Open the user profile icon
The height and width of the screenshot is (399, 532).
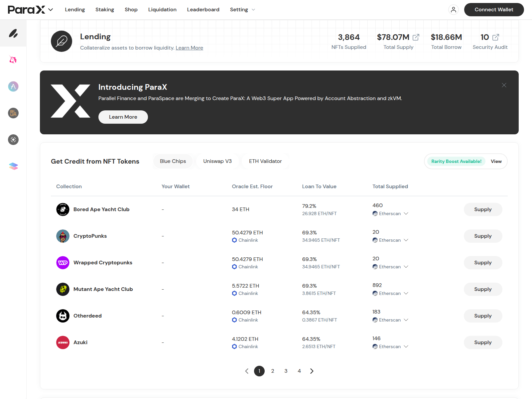tap(453, 10)
